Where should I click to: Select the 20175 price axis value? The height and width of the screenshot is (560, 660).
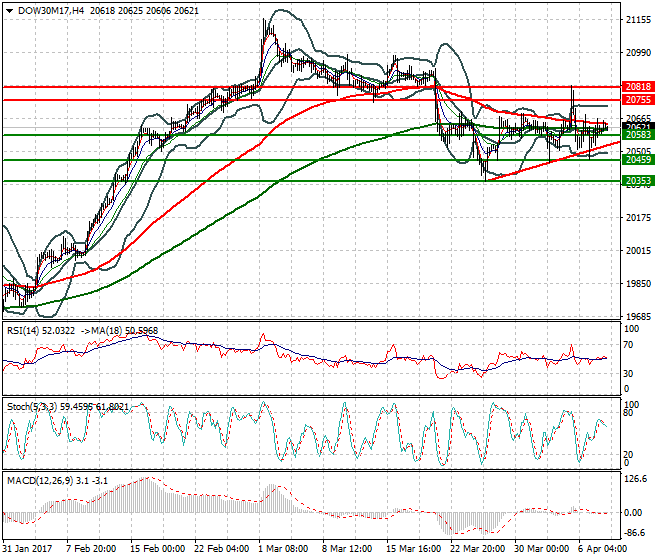(x=638, y=218)
